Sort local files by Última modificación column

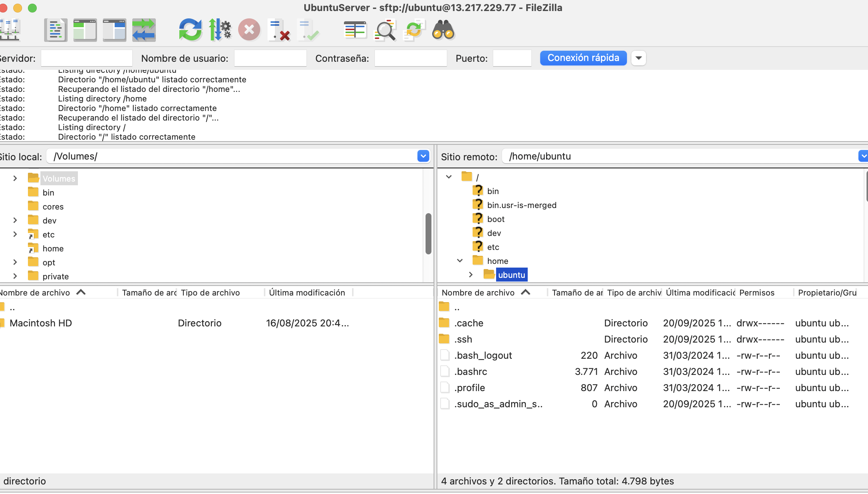pyautogui.click(x=307, y=293)
